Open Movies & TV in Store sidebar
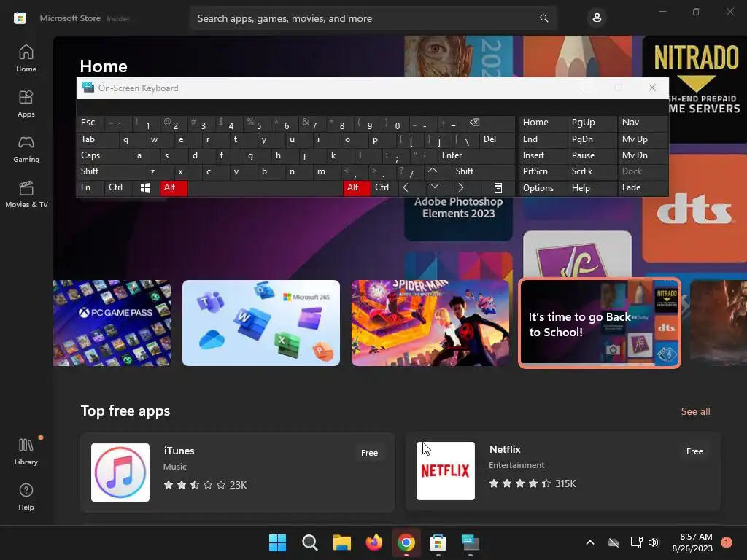Image resolution: width=747 pixels, height=560 pixels. (x=26, y=194)
